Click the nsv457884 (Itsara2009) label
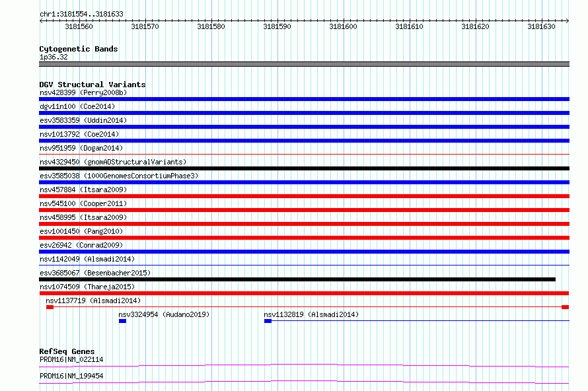 83,190
